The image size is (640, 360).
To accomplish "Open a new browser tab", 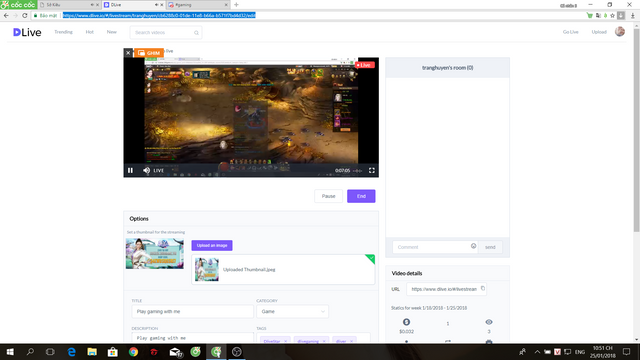I will pyautogui.click(x=236, y=5).
